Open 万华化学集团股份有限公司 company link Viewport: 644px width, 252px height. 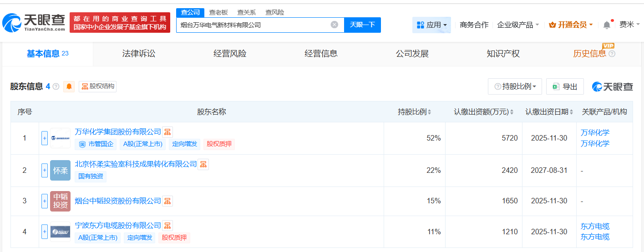pos(118,132)
